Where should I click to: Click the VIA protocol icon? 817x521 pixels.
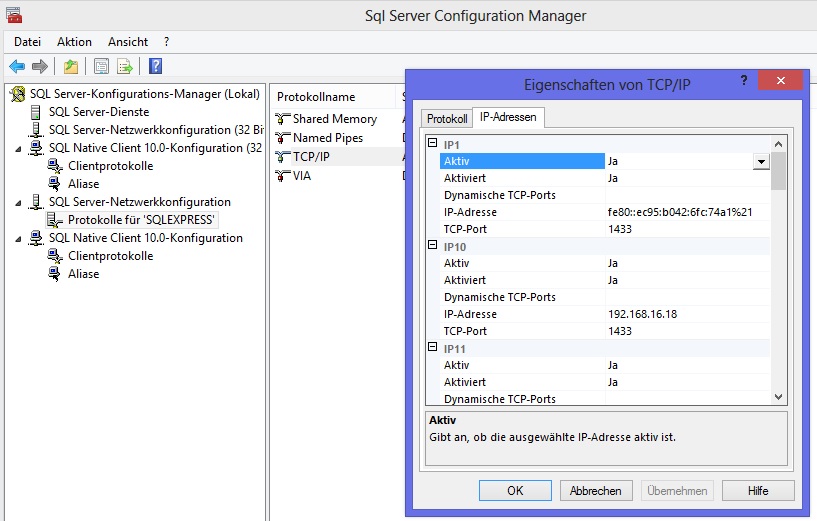click(282, 176)
